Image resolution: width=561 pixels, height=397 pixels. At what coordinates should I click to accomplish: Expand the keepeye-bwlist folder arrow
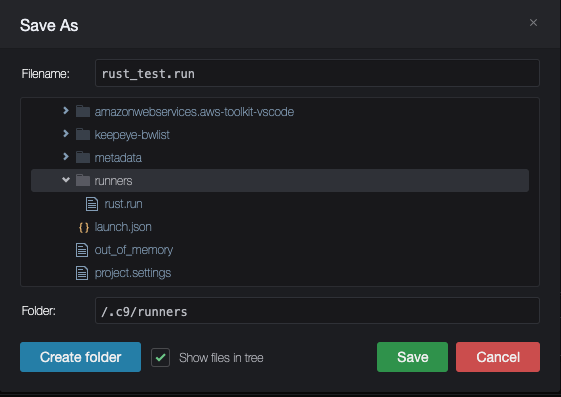click(65, 133)
